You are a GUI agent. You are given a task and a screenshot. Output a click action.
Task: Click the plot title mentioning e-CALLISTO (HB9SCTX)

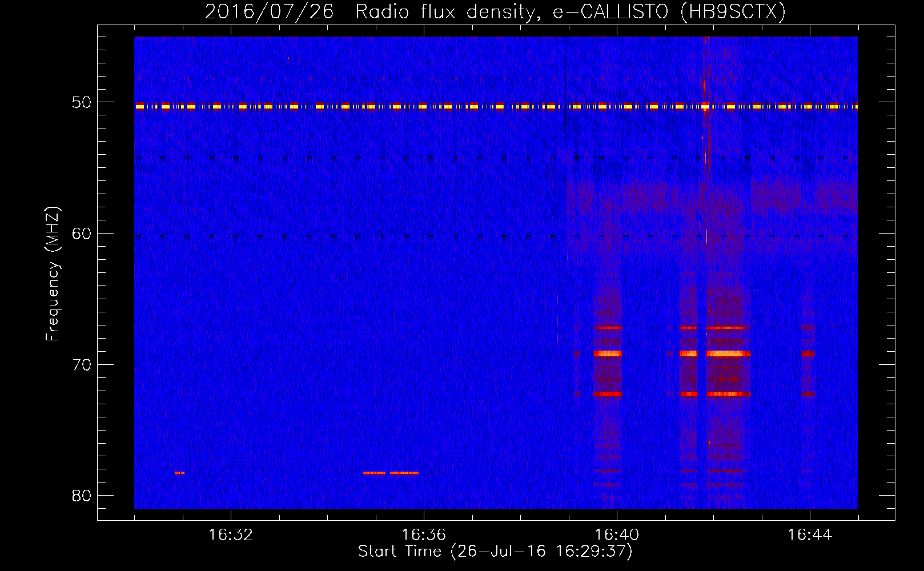(495, 11)
